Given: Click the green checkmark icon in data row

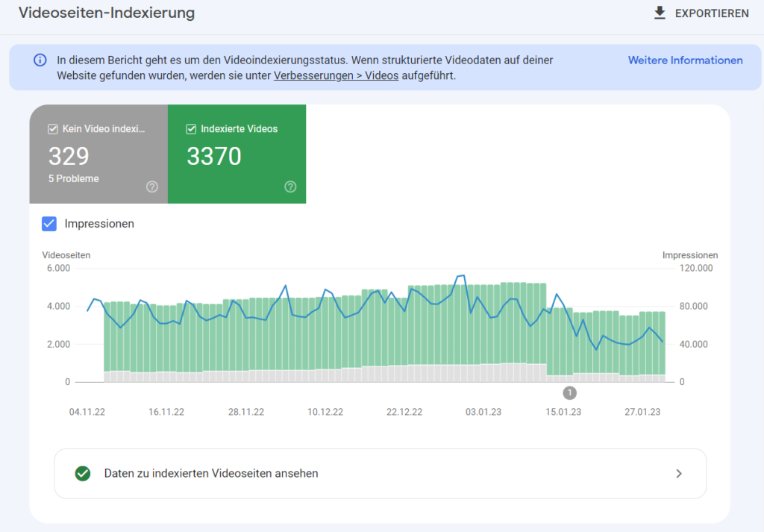Looking at the screenshot, I should pyautogui.click(x=83, y=473).
